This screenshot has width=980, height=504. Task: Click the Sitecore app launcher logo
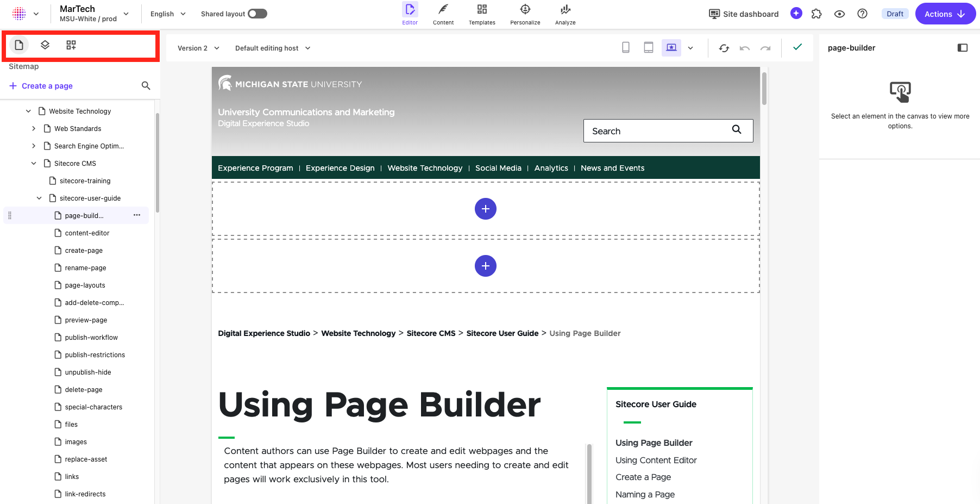click(19, 14)
